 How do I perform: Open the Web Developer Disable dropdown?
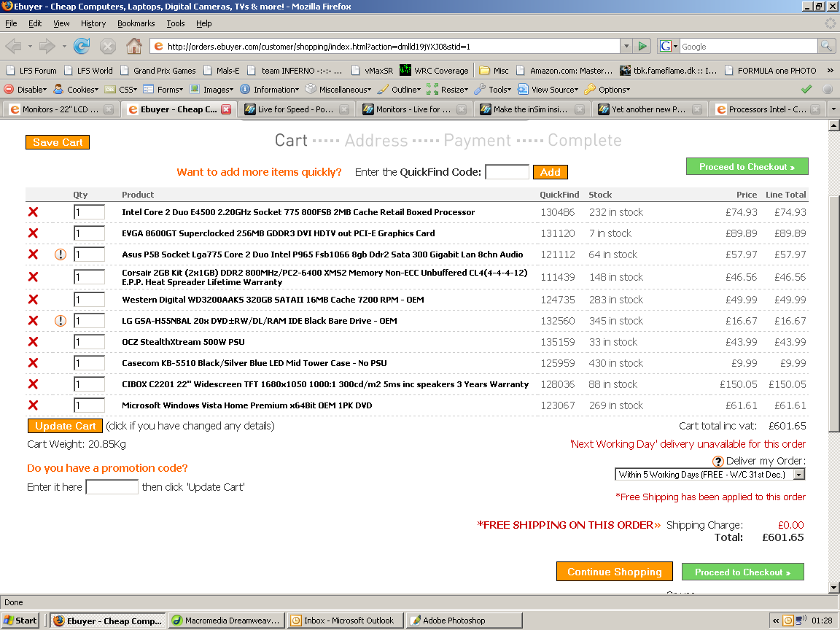coord(26,90)
